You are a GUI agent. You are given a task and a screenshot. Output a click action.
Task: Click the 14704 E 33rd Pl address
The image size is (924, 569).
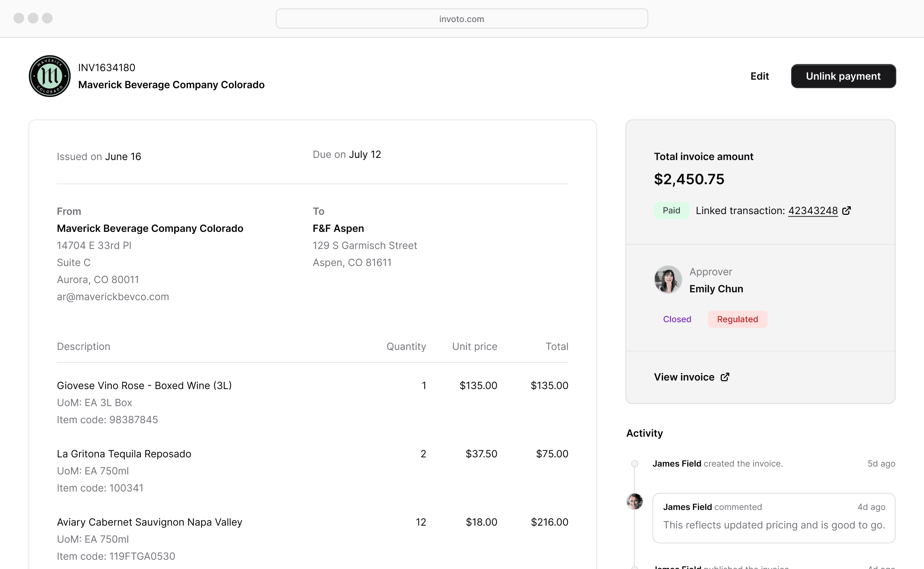[94, 245]
